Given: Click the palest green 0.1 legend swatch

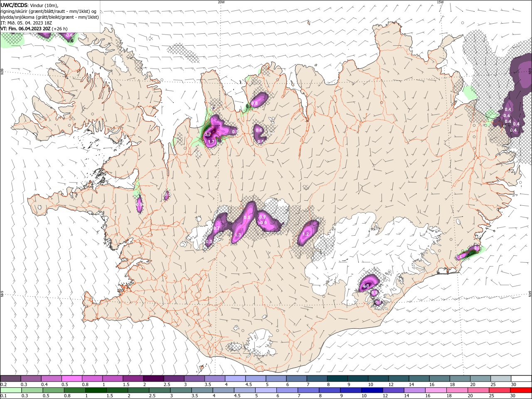Looking at the screenshot, I should (x=11, y=390).
